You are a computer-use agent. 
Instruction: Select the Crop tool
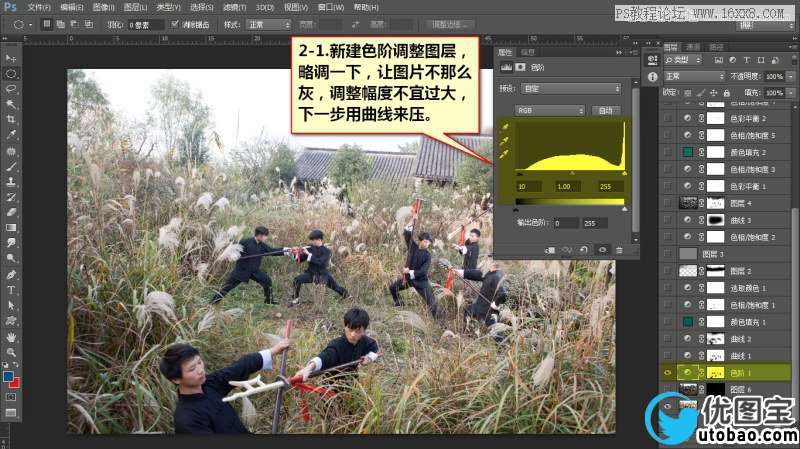11,119
